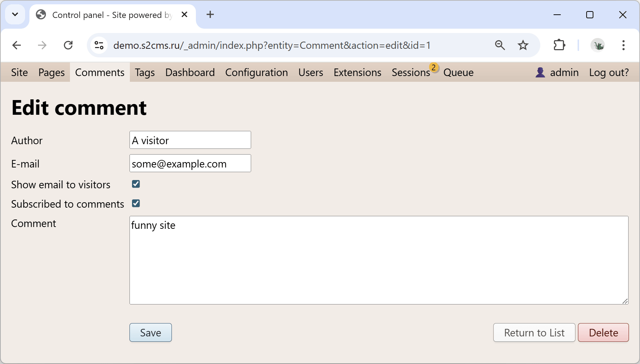640x364 pixels.
Task: Maximize the browser window
Action: (x=590, y=15)
